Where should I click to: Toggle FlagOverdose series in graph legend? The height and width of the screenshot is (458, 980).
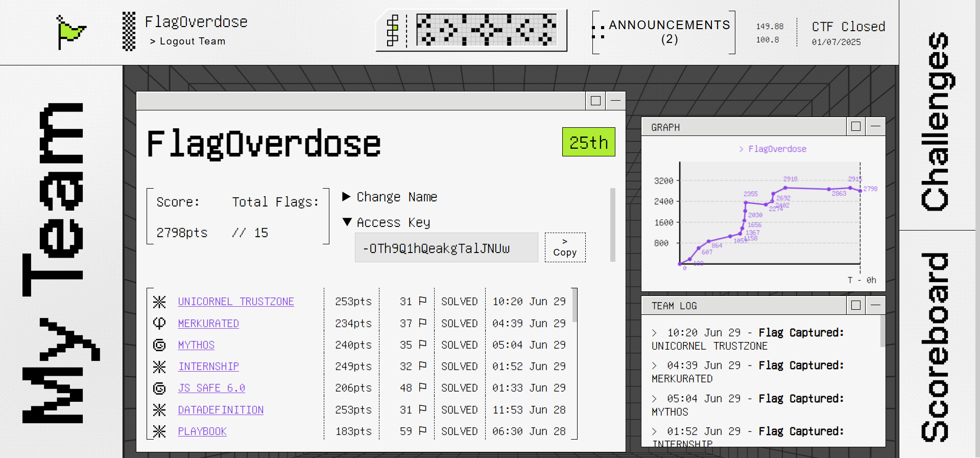tap(773, 149)
